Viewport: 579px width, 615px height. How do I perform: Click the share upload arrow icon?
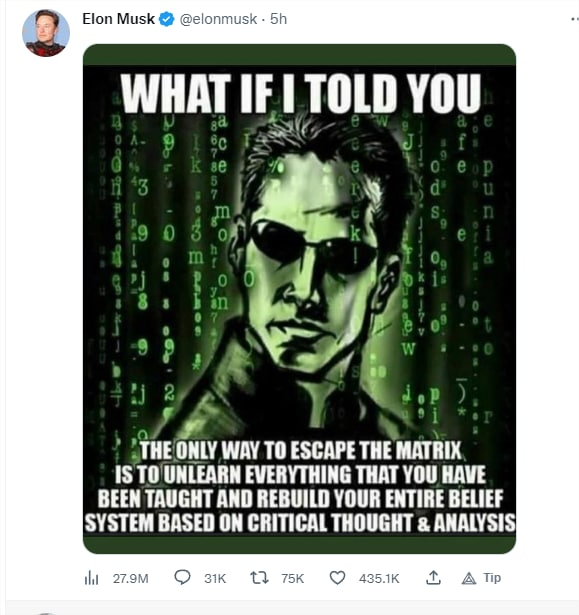(x=433, y=578)
